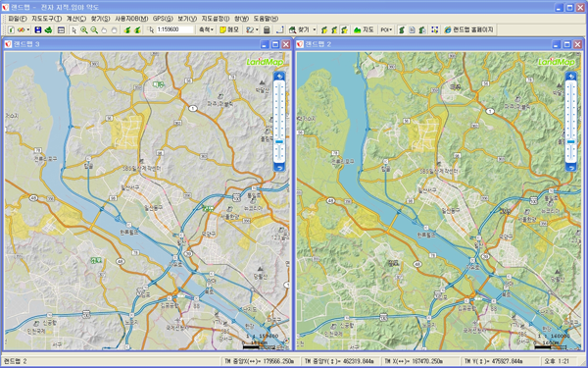Expand the 축척 scale dropdown
The width and height of the screenshot is (588, 368).
[x=206, y=29]
